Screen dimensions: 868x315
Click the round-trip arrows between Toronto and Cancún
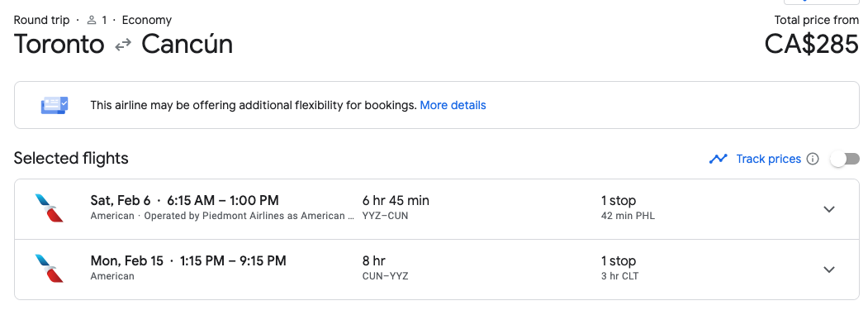click(123, 45)
